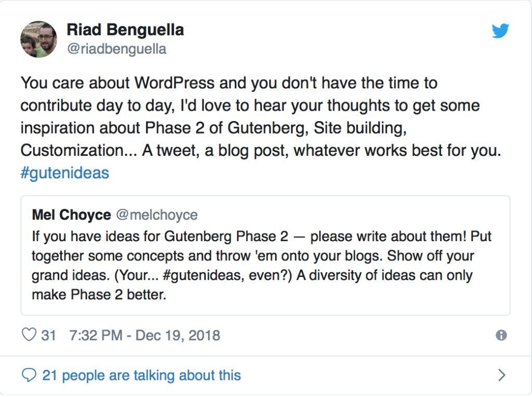This screenshot has height=397, width=532.
Task: Open '21 people are talking about this'
Action: click(141, 375)
